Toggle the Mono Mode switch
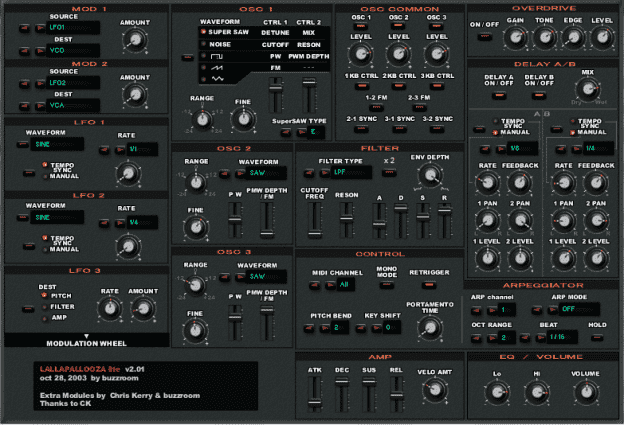This screenshot has height=425, width=624. 388,285
